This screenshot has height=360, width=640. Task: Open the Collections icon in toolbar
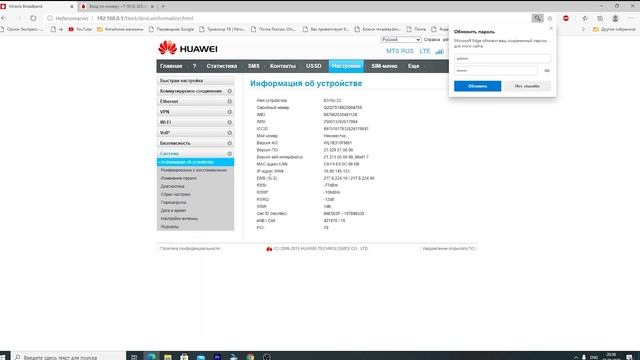click(x=600, y=18)
